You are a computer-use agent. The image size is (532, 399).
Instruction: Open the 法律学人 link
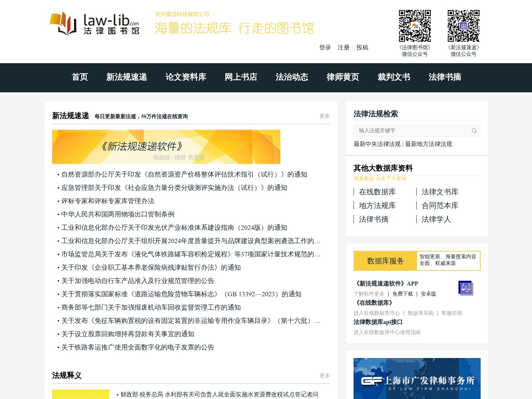click(x=436, y=219)
